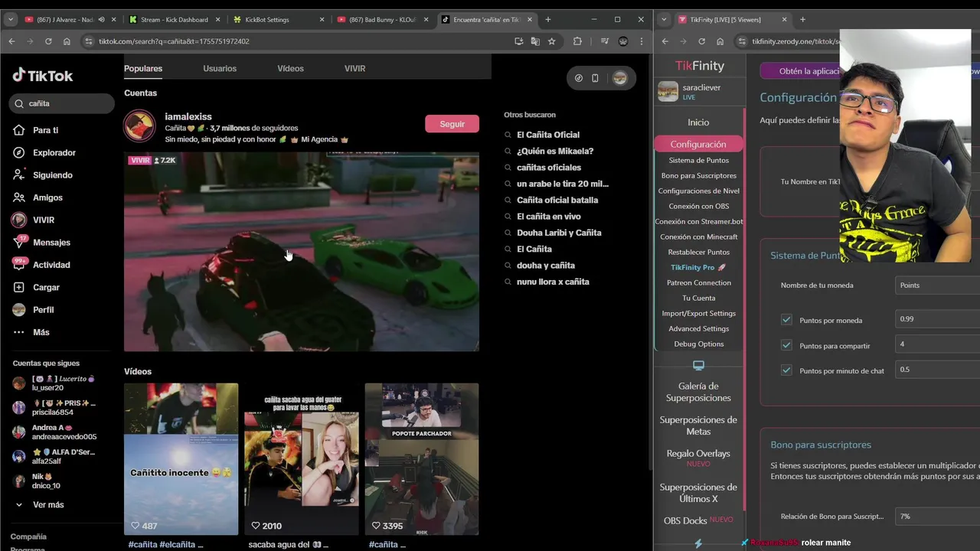Go to browser home in TikTok window
Viewport: 980px width, 551px height.
click(x=67, y=41)
